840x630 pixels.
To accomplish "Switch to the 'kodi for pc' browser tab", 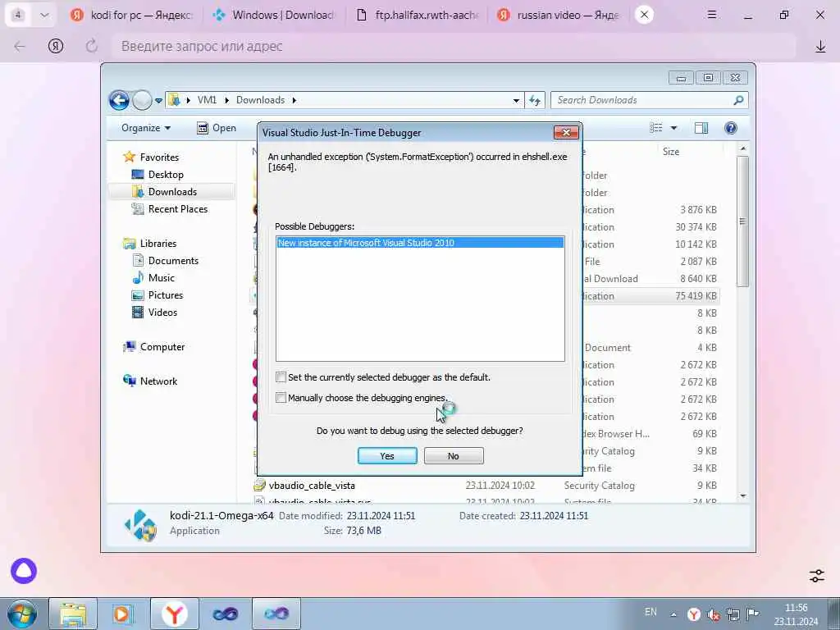I will [x=133, y=15].
